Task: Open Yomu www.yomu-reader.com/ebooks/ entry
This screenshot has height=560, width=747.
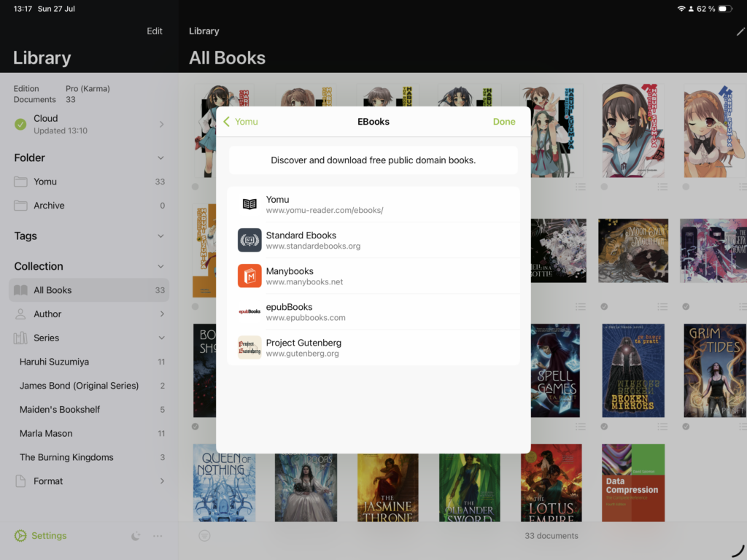Action: pyautogui.click(x=373, y=204)
